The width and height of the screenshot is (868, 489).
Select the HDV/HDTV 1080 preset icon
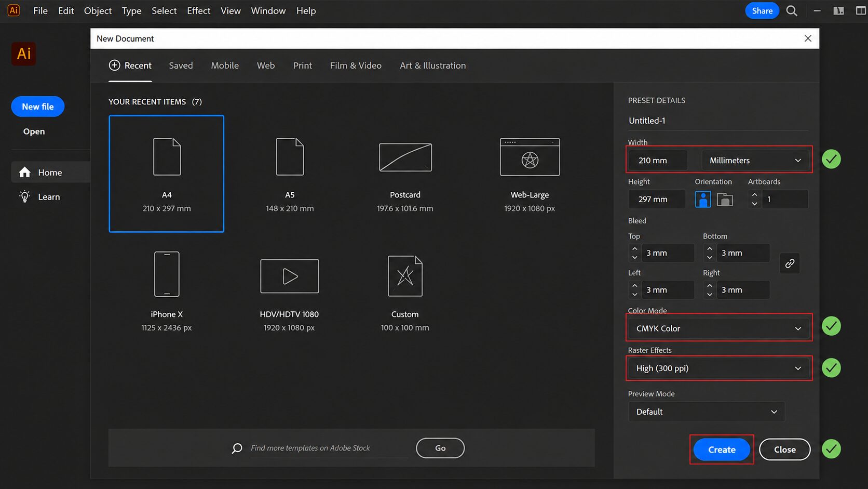point(289,276)
